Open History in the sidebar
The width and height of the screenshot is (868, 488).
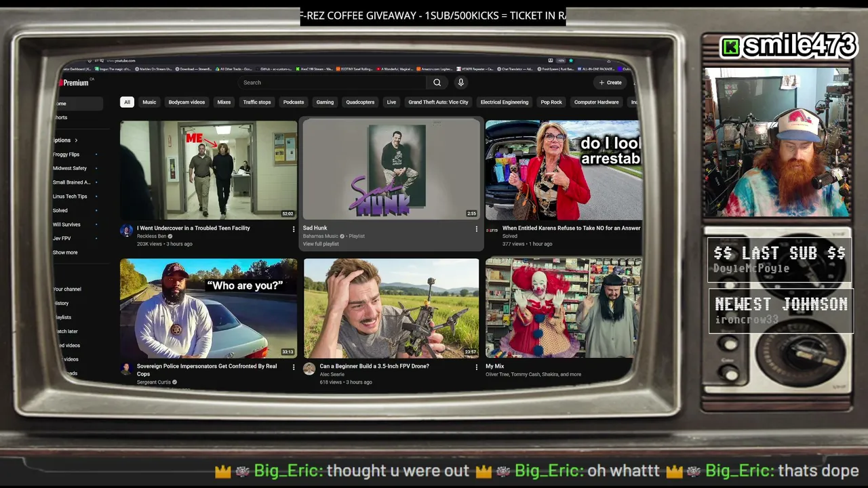62,303
